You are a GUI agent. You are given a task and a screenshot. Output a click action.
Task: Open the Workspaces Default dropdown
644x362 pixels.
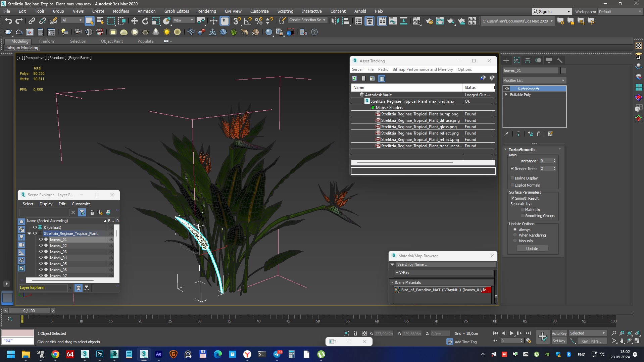[620, 12]
